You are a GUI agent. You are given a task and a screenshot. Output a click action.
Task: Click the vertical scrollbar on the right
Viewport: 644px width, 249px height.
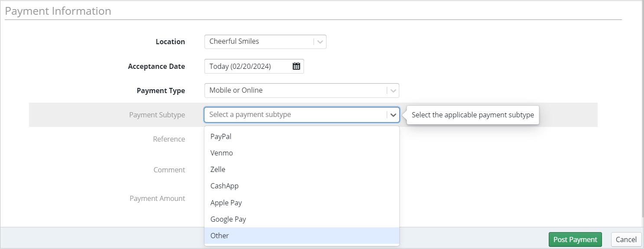point(642,108)
